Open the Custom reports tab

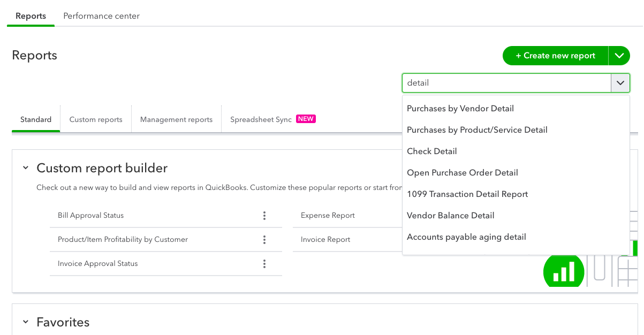(x=96, y=119)
